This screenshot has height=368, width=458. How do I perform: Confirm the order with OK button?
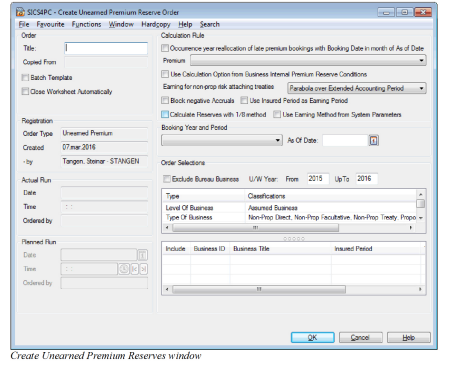click(x=312, y=338)
